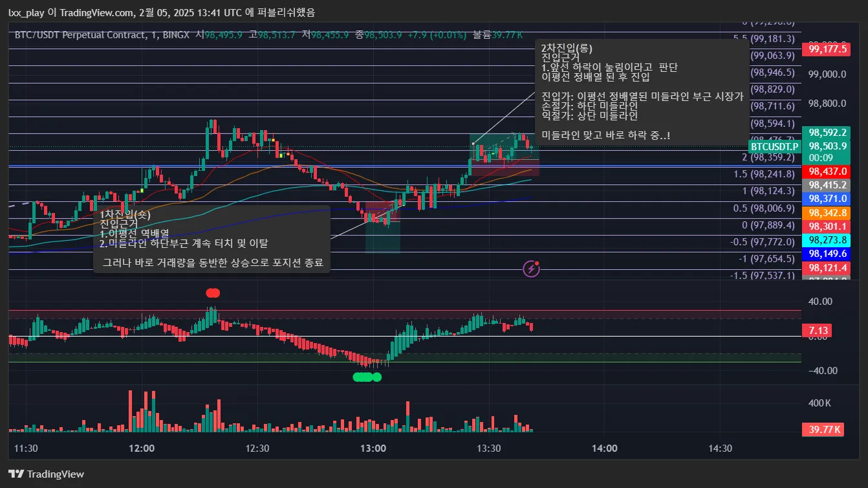Click the short position box near 13:00
Viewport: 868px width, 488px height.
[x=382, y=227]
